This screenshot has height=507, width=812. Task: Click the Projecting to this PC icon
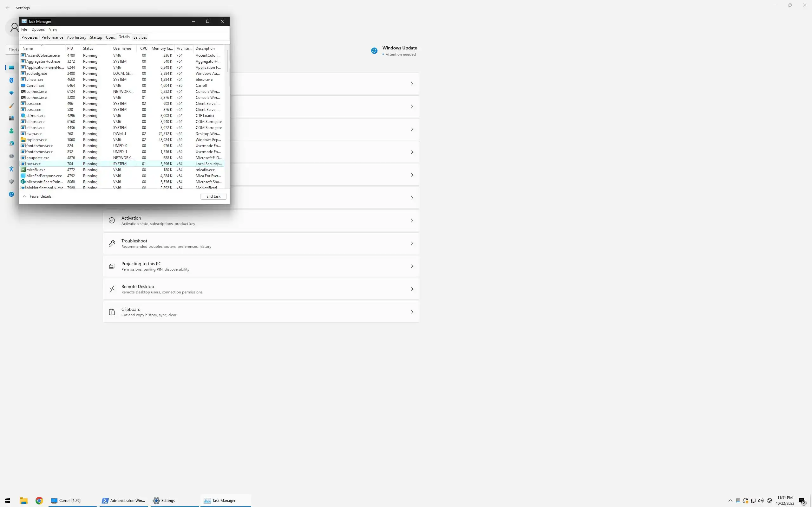[x=112, y=266]
